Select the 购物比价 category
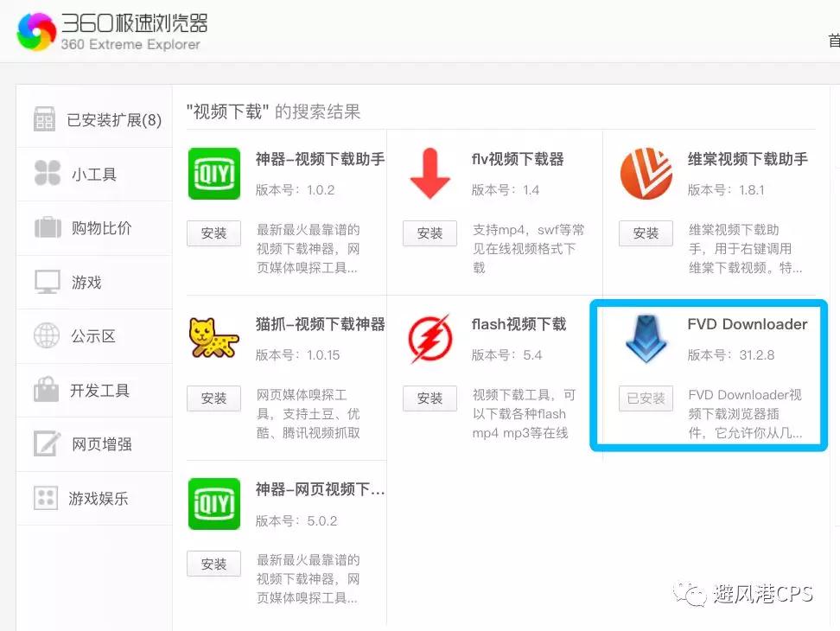This screenshot has width=840, height=631. [x=94, y=228]
